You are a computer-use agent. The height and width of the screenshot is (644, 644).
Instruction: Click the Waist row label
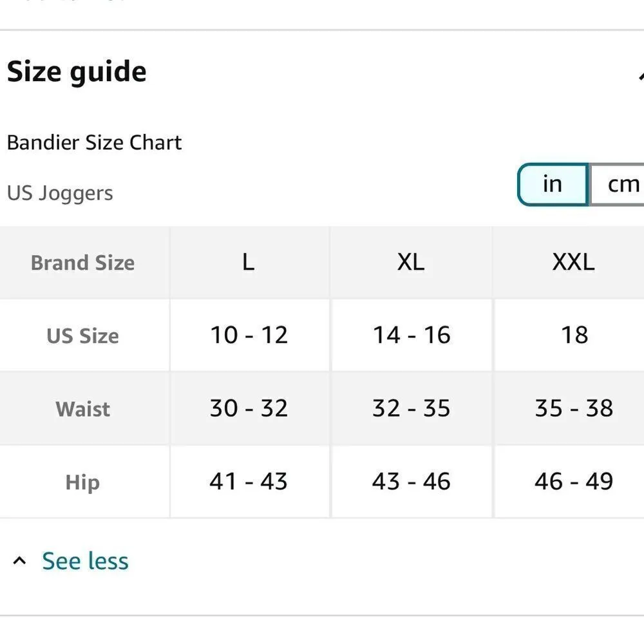(82, 409)
